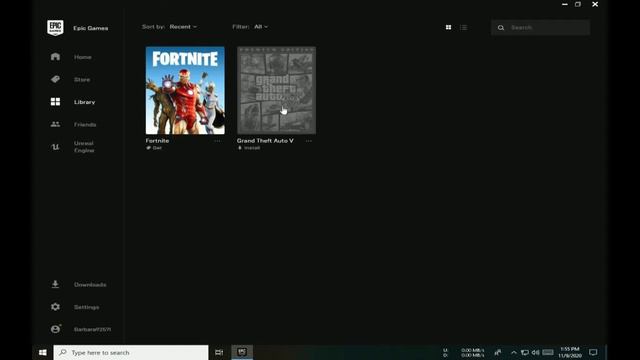Click the Get link under Fortnite
Viewport: 640px width, 360px height.
tap(154, 148)
